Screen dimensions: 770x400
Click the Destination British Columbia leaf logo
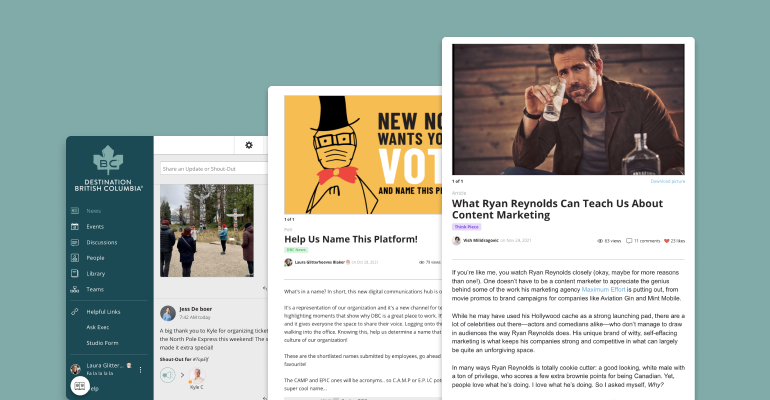coord(108,160)
